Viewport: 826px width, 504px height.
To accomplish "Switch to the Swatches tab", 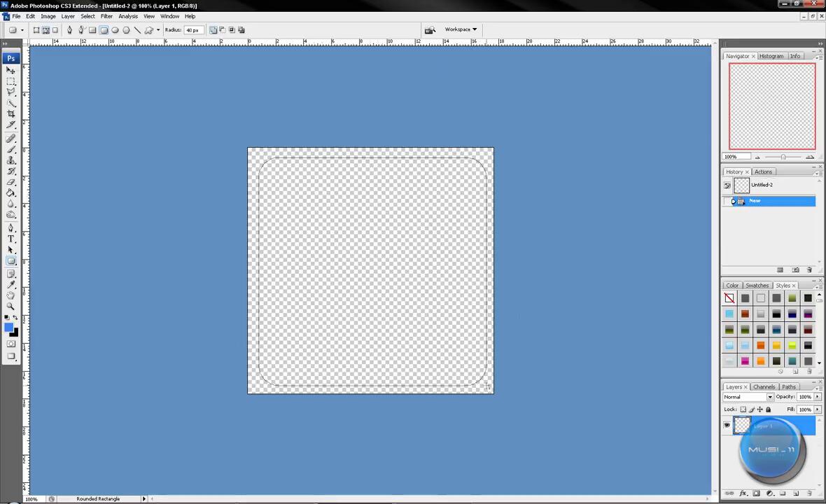I will [757, 286].
